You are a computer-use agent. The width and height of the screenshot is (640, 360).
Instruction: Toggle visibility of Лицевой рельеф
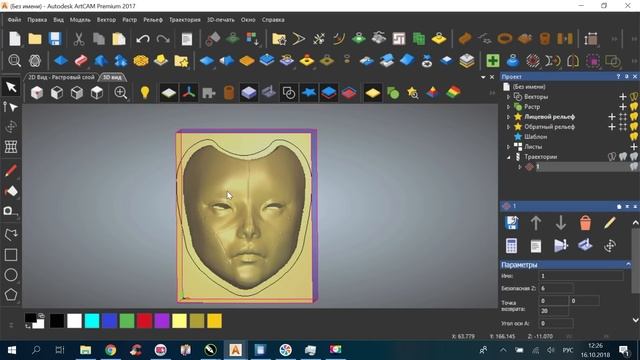click(x=634, y=117)
